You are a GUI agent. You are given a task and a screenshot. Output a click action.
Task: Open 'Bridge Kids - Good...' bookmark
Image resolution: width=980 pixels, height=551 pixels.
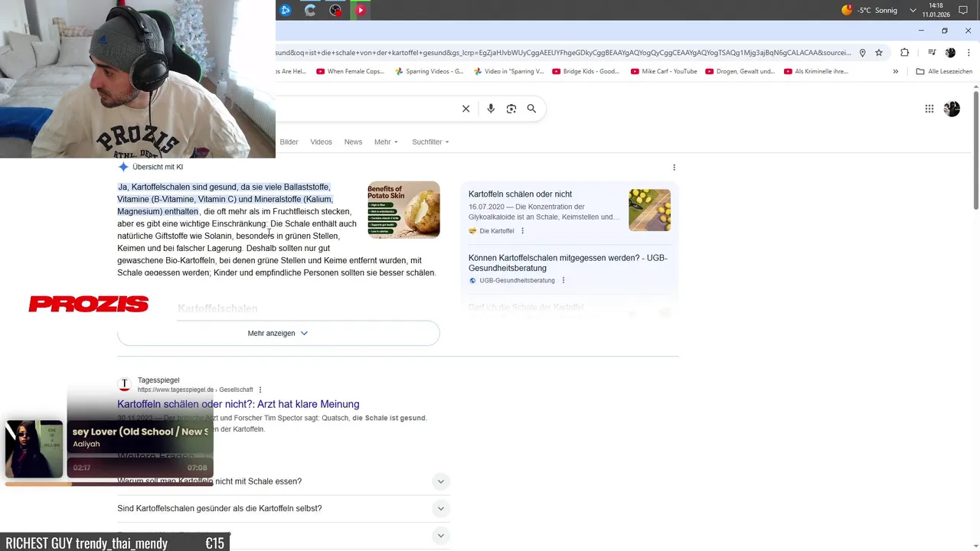click(586, 71)
